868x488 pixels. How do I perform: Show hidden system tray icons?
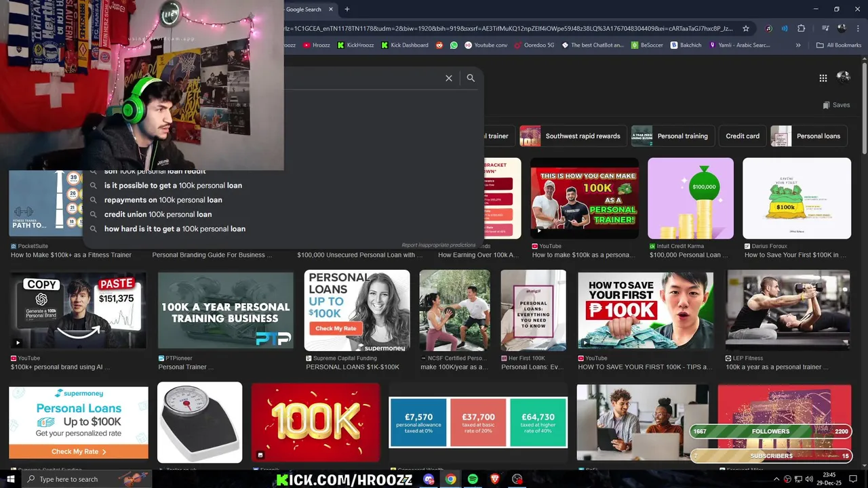[x=776, y=479]
